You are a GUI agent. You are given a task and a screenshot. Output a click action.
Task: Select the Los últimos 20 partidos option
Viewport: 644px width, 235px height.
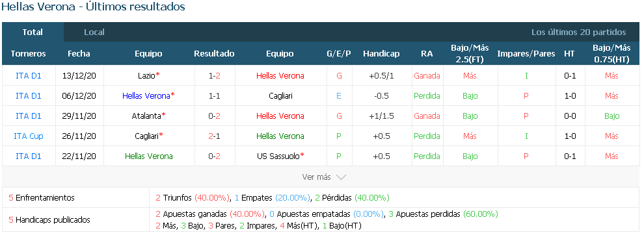(x=579, y=32)
